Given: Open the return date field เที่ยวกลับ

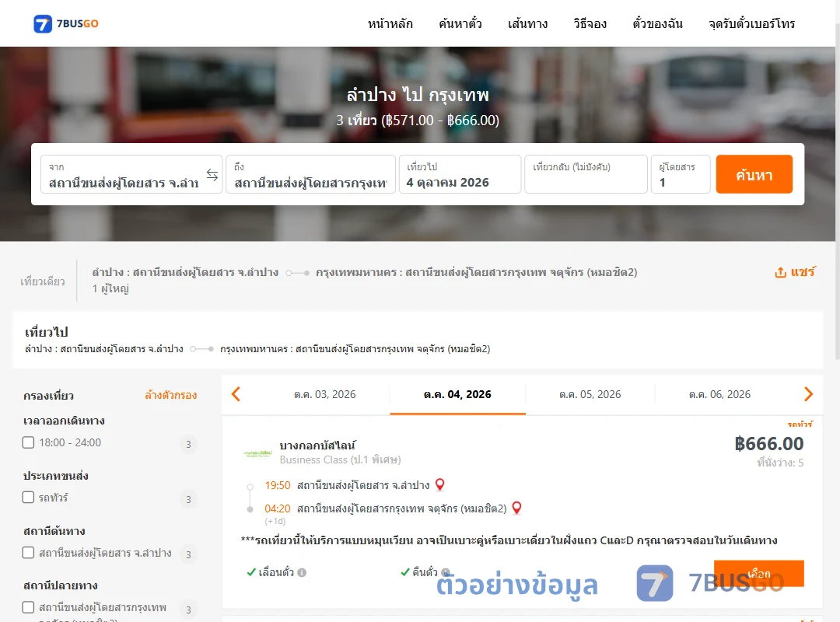Looking at the screenshot, I should coord(586,174).
